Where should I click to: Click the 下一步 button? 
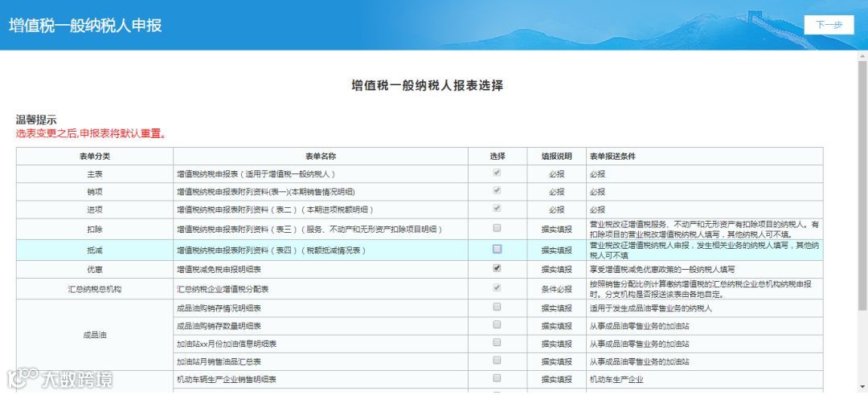[829, 25]
